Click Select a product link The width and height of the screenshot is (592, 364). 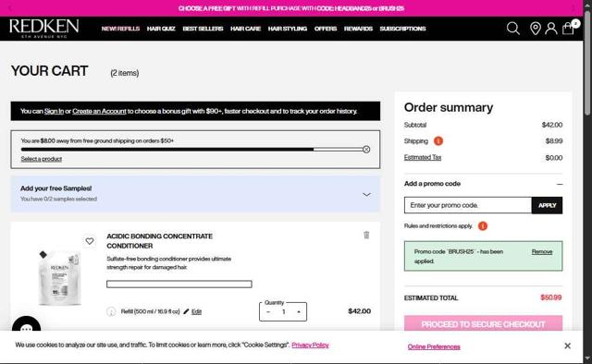tap(41, 159)
